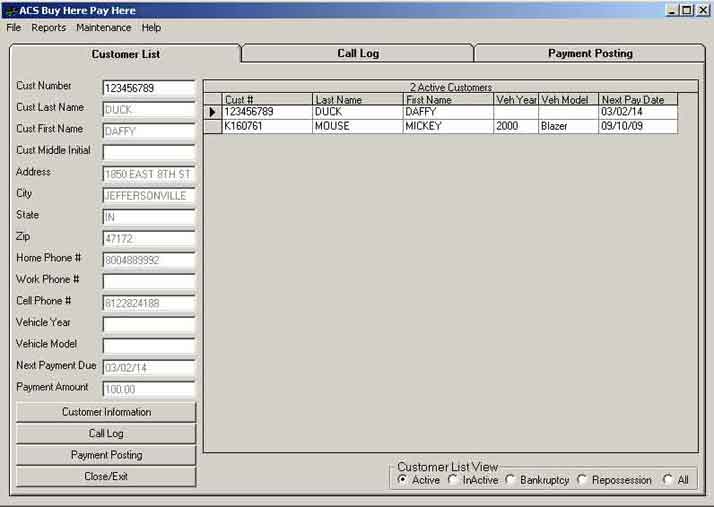
Task: Switch to the Call Log tab
Action: (x=358, y=53)
